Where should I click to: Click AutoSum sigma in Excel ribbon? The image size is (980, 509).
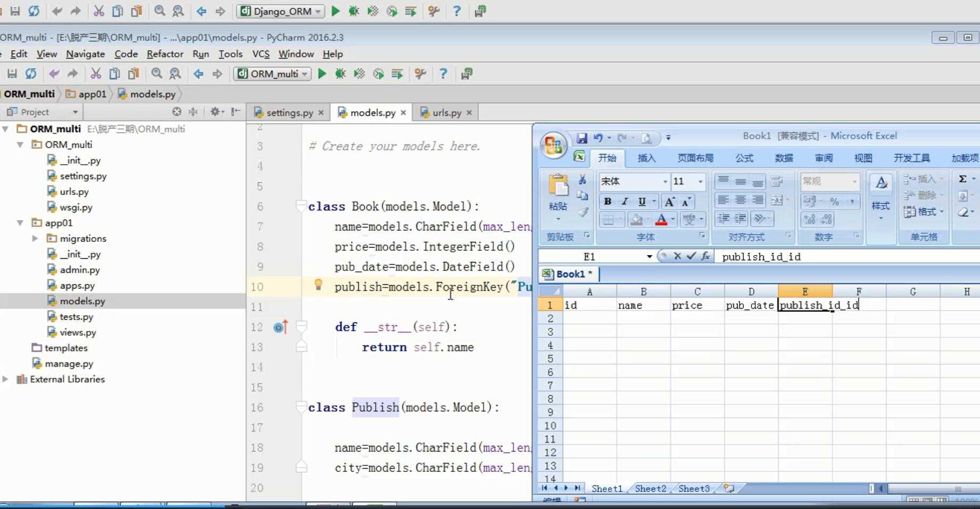click(x=962, y=179)
